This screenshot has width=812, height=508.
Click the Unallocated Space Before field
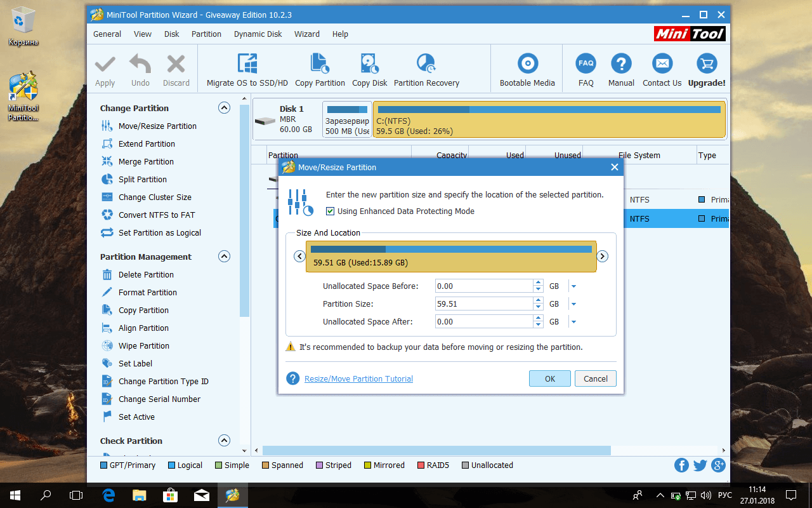(483, 286)
